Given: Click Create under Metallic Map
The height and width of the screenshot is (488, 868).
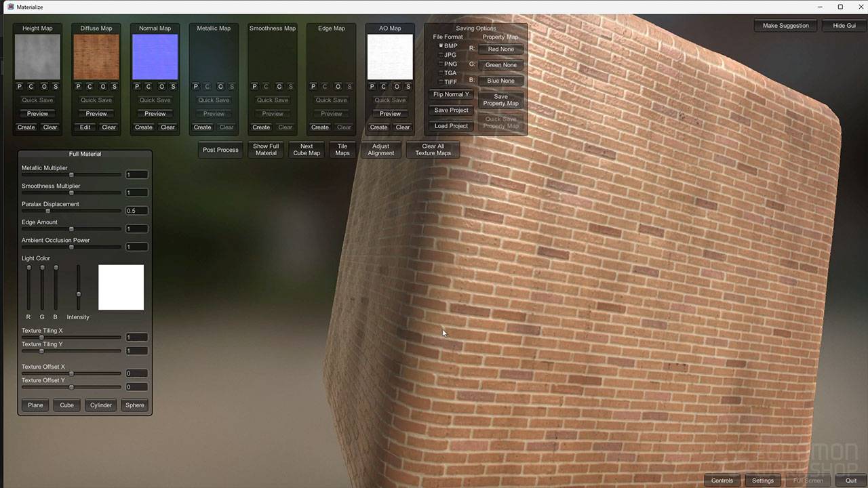Looking at the screenshot, I should [x=202, y=127].
